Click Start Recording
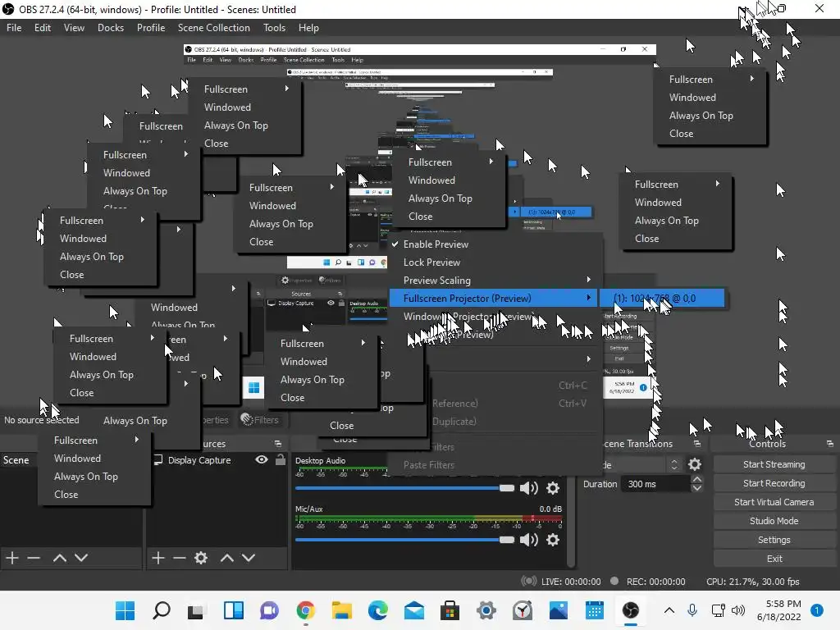The image size is (840, 630). pos(774,483)
